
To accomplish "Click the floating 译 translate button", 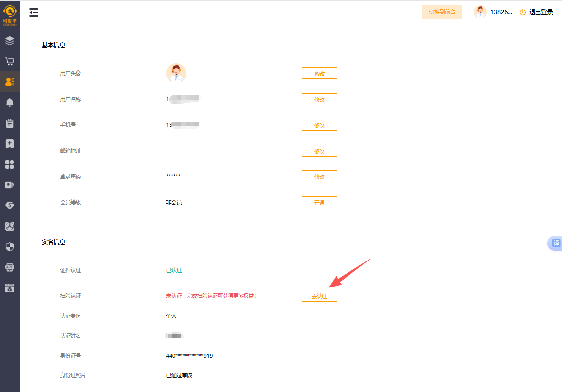I will tap(555, 243).
